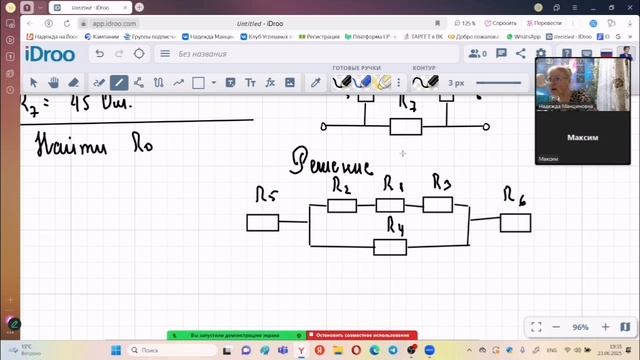Open the Кампании bookmark
The height and width of the screenshot is (360, 640).
point(102,37)
